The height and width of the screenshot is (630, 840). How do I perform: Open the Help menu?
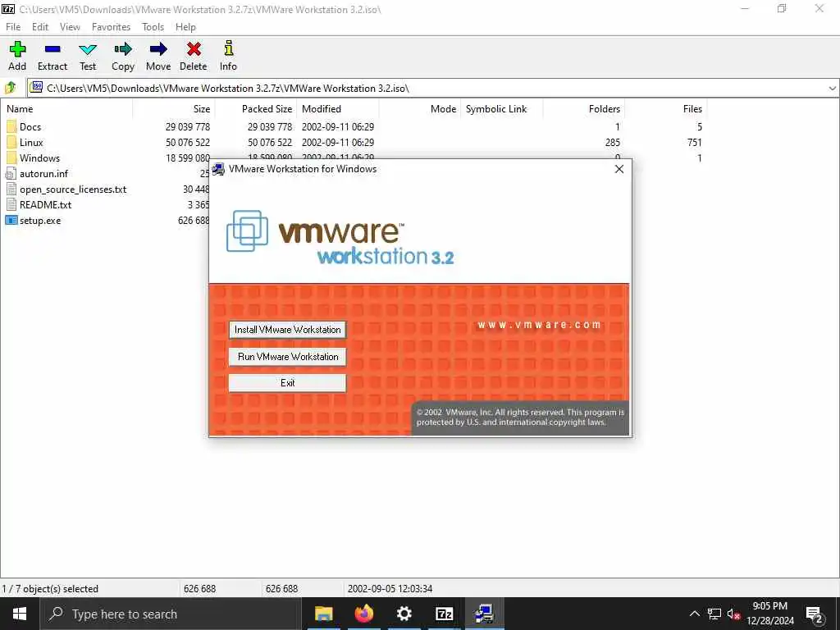click(185, 27)
